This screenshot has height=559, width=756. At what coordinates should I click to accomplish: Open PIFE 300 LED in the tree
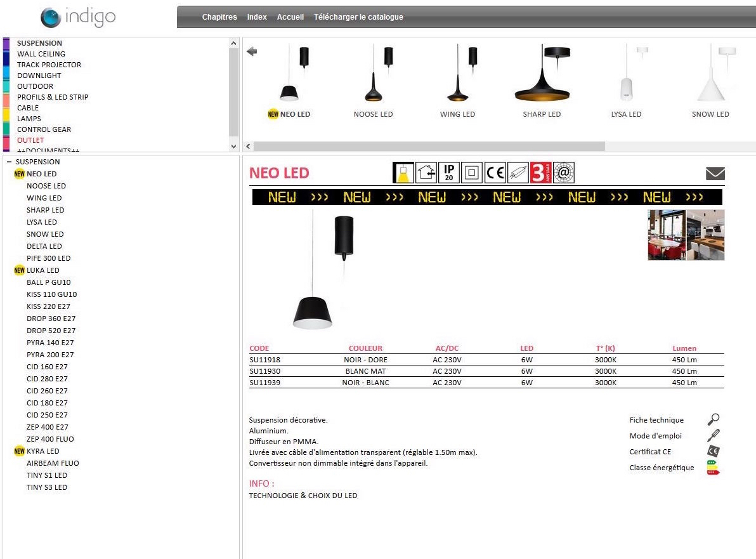[49, 258]
